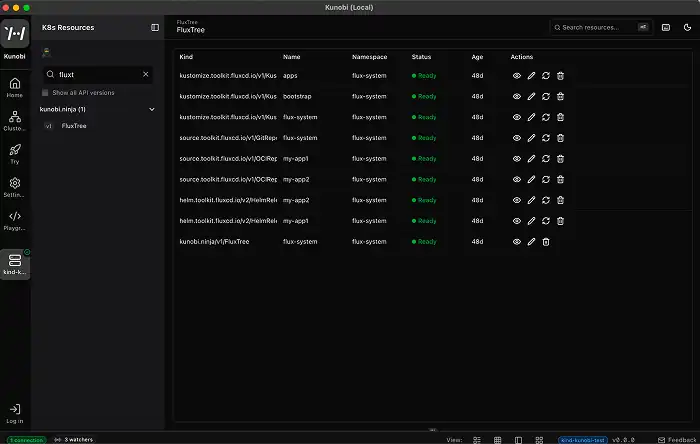Click the ninja avatar above search
This screenshot has height=444, width=700.
point(46,53)
